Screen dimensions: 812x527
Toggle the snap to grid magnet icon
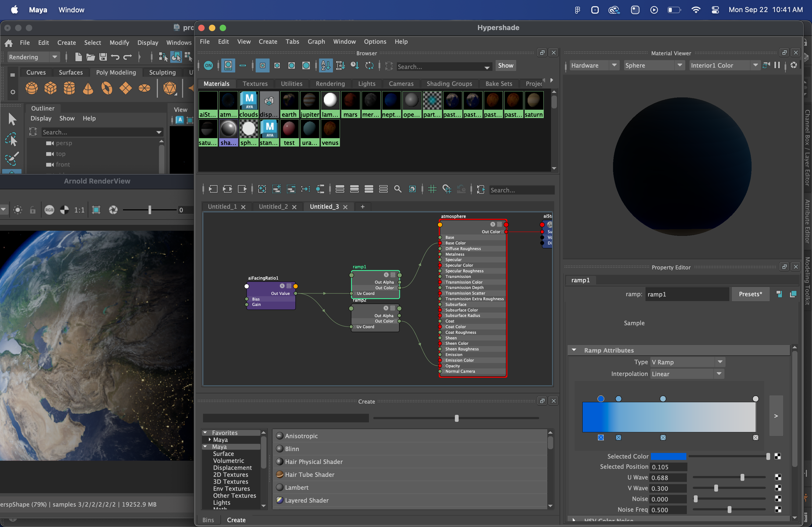point(447,189)
